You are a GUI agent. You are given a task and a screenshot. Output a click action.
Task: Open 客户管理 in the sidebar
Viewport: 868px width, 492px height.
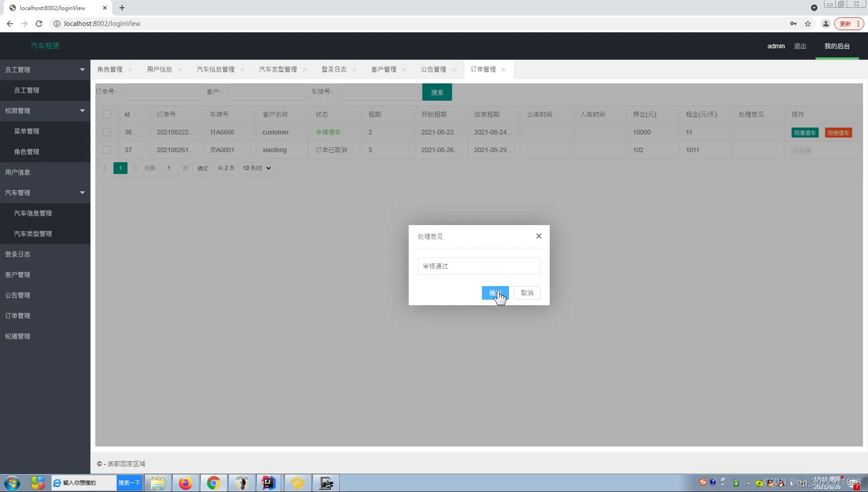(45, 275)
